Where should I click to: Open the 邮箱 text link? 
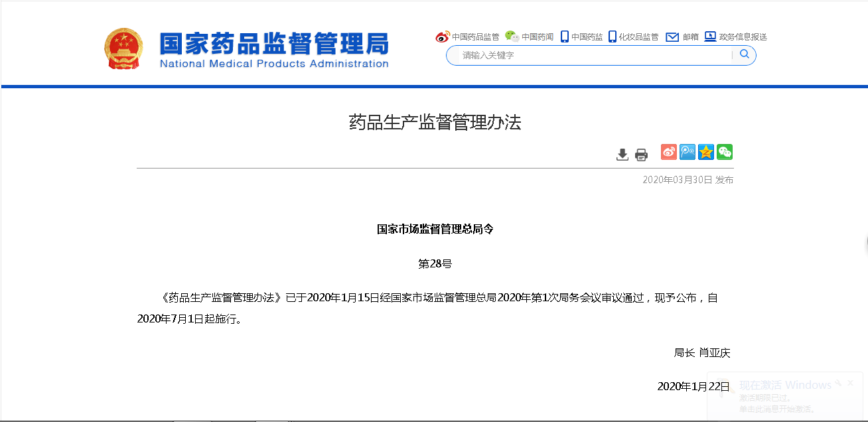[690, 37]
